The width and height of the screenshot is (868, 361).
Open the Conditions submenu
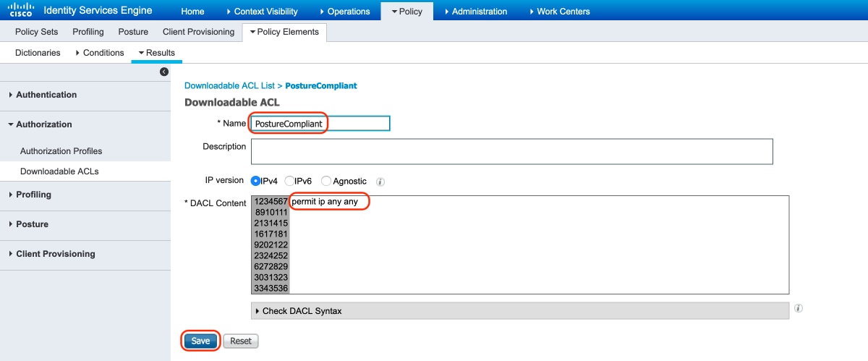click(x=99, y=53)
